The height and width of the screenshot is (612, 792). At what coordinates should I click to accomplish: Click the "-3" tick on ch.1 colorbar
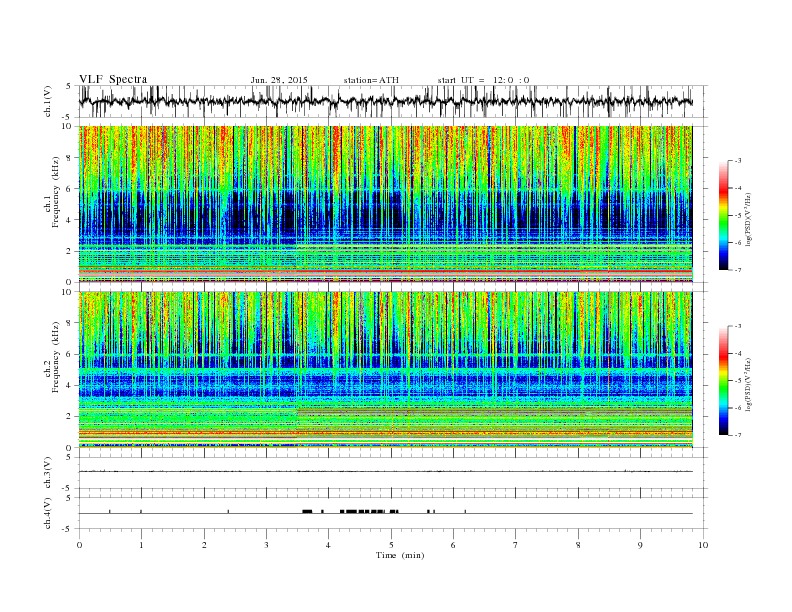point(737,161)
